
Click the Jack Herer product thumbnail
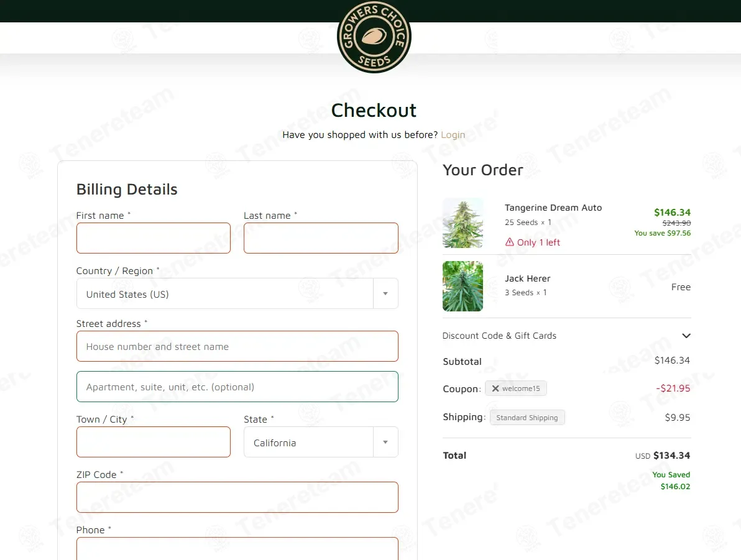point(463,286)
